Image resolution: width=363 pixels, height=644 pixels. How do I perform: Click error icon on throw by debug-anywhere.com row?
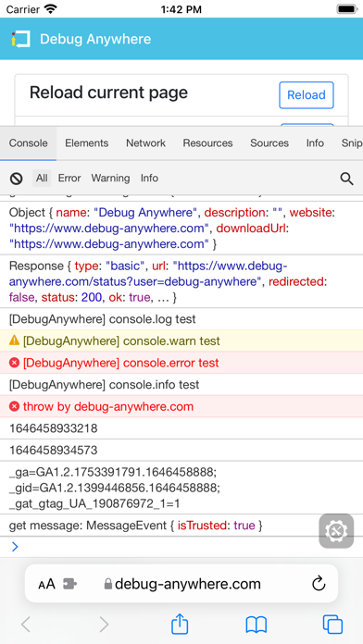[x=15, y=406]
